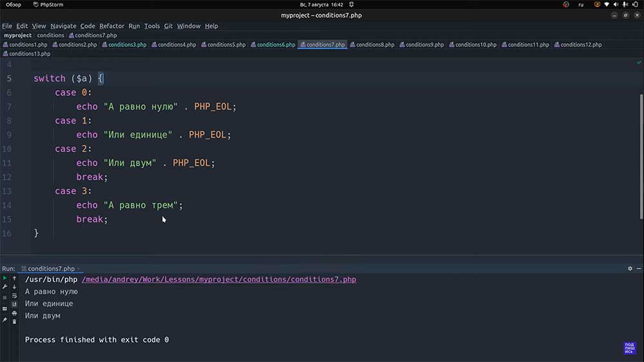Open Run panel settings gear

630,269
